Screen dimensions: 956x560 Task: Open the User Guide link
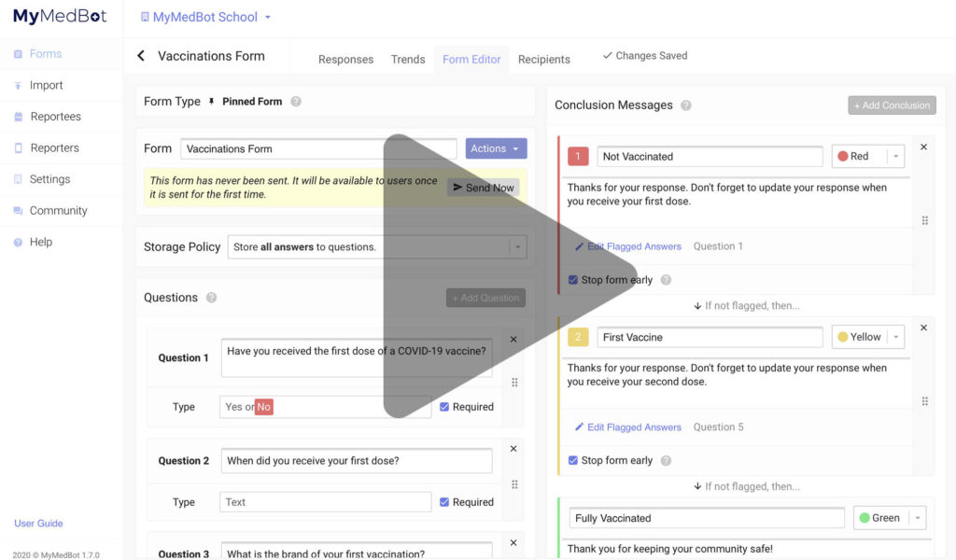pyautogui.click(x=38, y=524)
